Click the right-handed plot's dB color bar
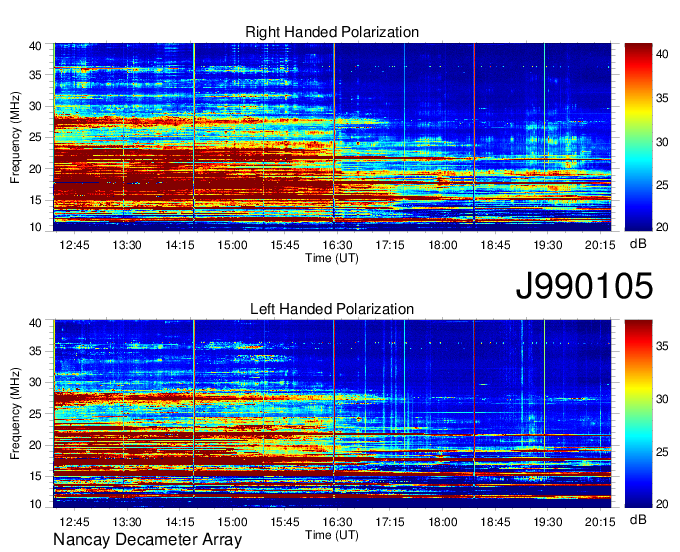Image resolution: width=680 pixels, height=552 pixels. pos(638,137)
